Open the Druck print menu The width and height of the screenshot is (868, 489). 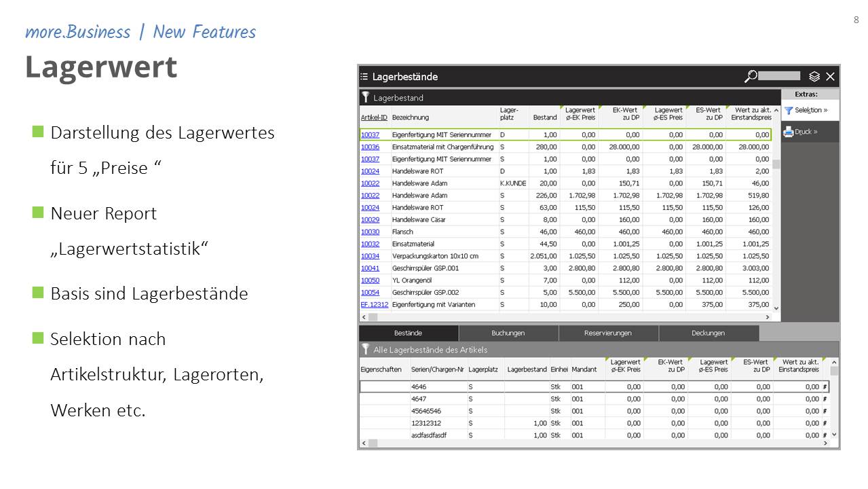point(811,132)
